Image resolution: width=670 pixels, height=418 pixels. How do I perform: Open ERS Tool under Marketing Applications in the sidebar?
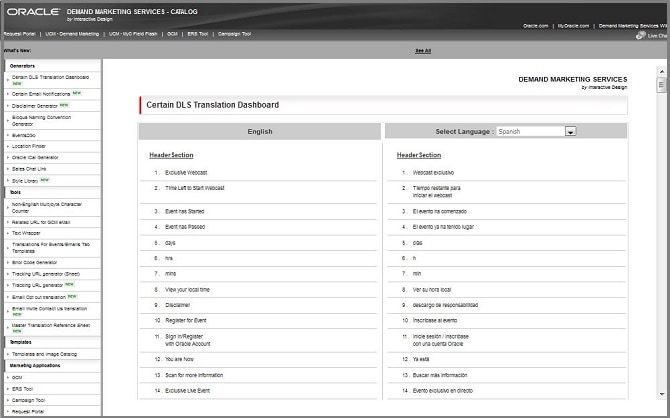coord(22,389)
